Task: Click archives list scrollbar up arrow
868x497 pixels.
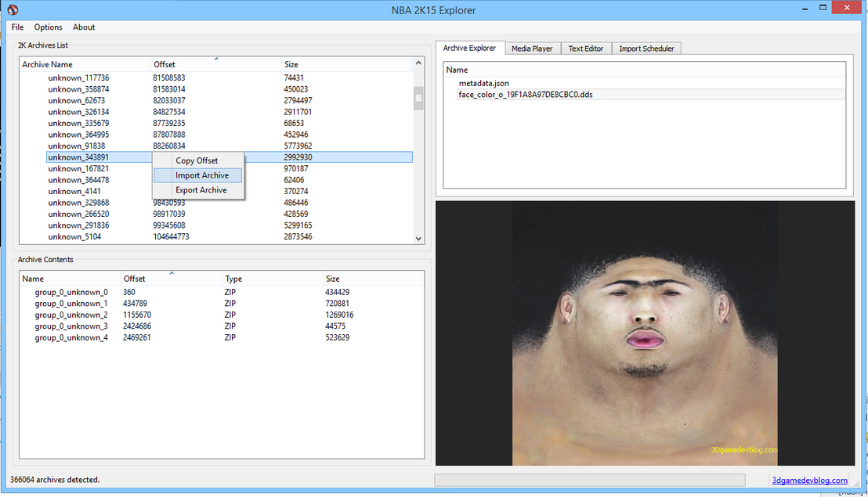Action: [418, 63]
